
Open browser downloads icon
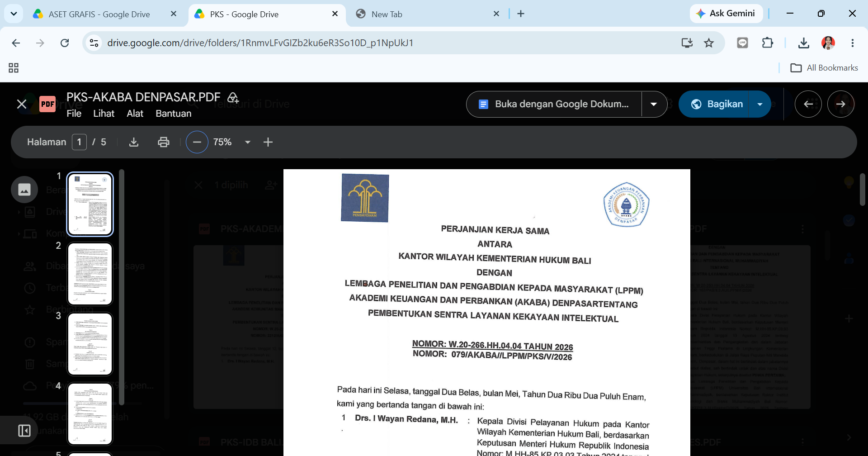(803, 43)
